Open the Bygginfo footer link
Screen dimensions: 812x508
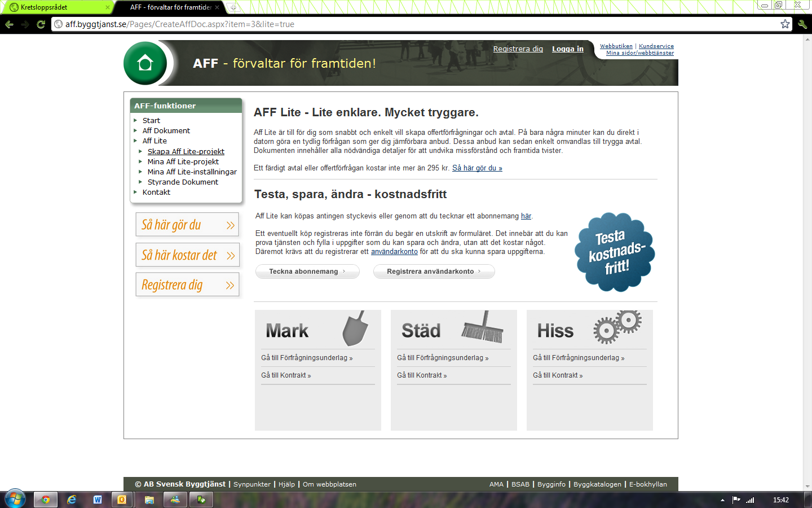[x=551, y=484]
